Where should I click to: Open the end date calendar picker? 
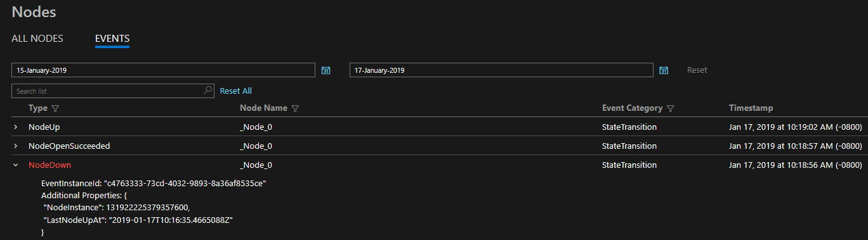(x=664, y=70)
